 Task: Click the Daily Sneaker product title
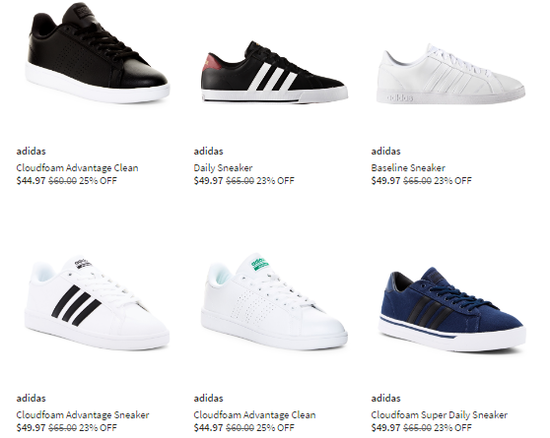point(223,168)
